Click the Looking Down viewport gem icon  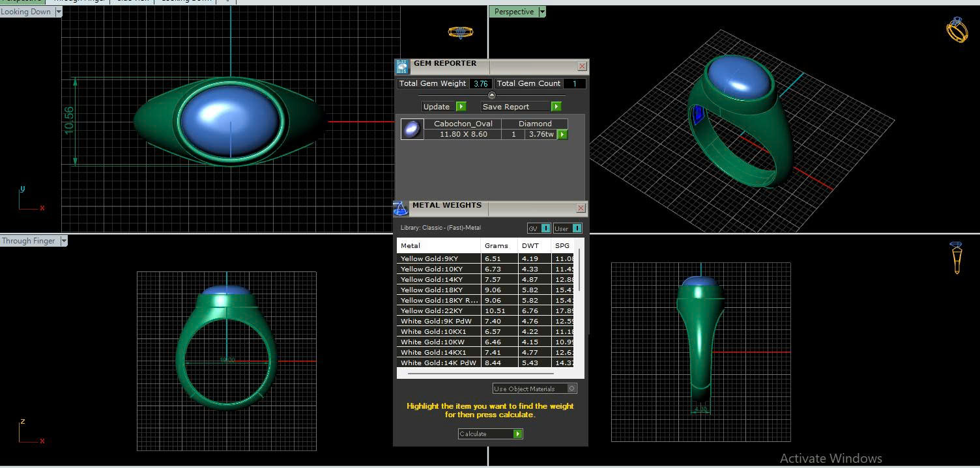(460, 32)
